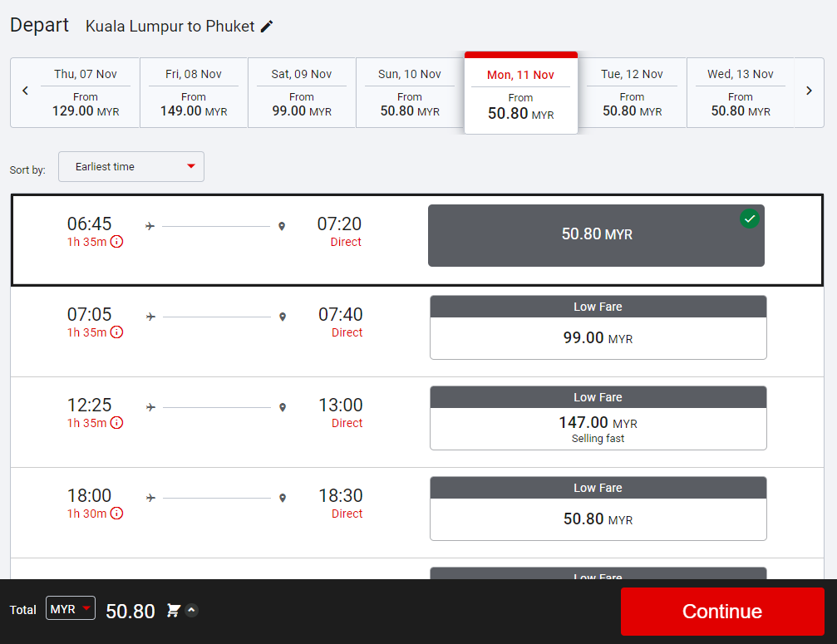Show earlier dates with left arrow

point(25,91)
